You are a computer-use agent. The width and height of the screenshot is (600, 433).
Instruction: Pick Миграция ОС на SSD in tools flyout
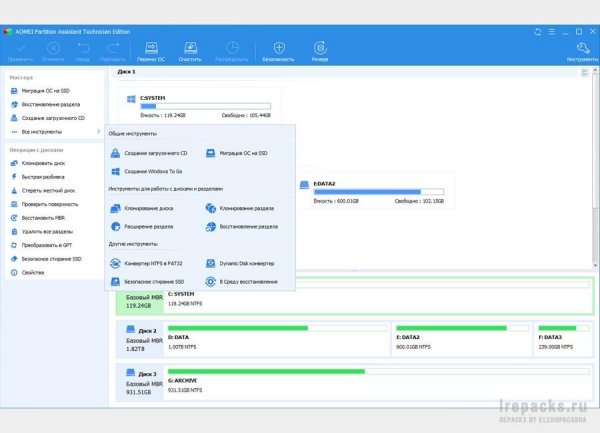click(x=236, y=153)
